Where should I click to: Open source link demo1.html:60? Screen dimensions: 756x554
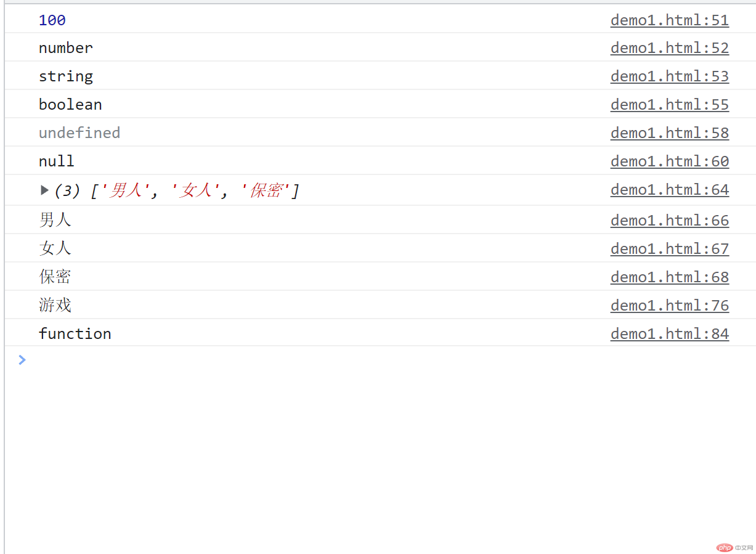[x=670, y=161]
